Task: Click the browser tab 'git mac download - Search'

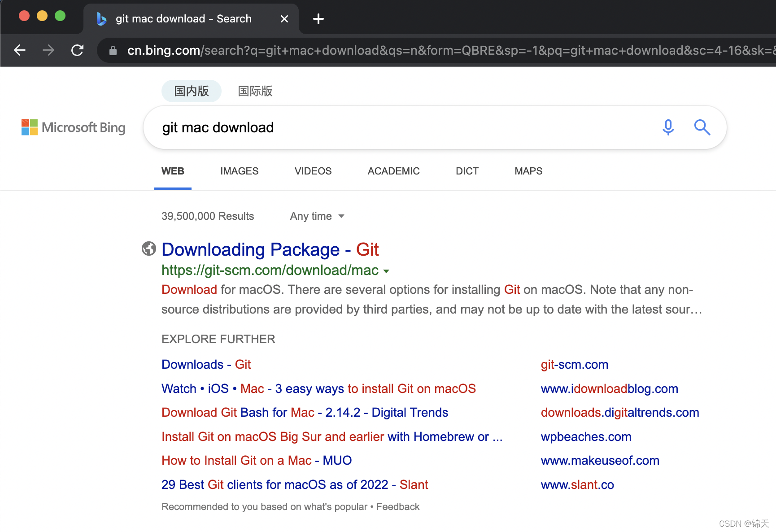Action: 191,19
